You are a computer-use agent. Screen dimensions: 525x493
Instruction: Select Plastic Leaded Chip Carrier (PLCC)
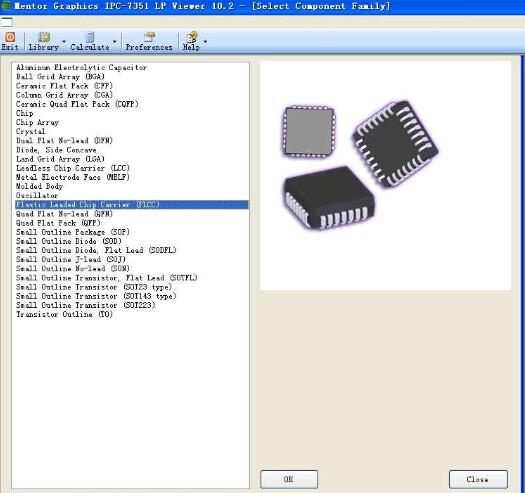(132, 205)
